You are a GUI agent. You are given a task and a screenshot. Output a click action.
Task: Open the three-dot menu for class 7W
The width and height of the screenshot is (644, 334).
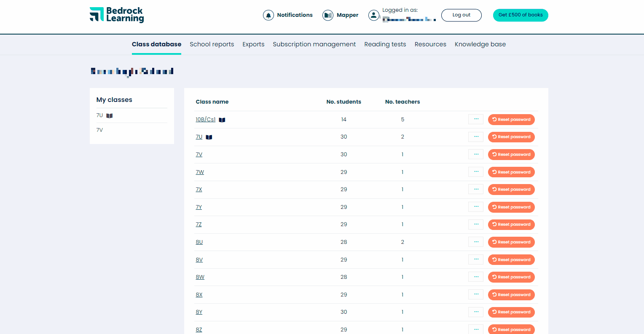click(476, 172)
